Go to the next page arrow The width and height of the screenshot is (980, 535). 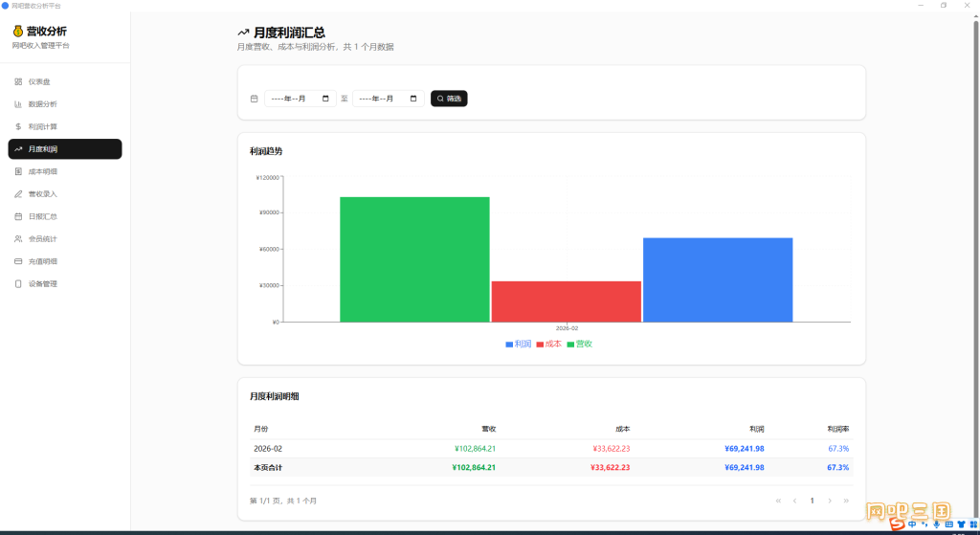point(830,501)
